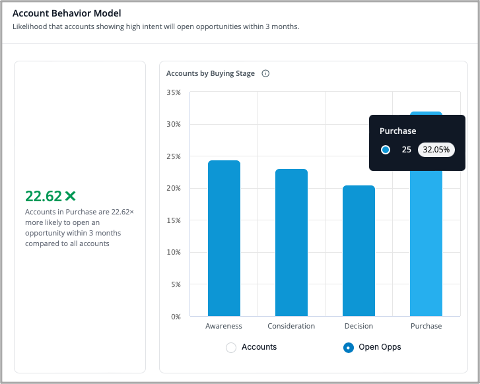Viewport: 480px width, 384px height.
Task: Click the highlighted Purchase bar
Action: point(426,243)
